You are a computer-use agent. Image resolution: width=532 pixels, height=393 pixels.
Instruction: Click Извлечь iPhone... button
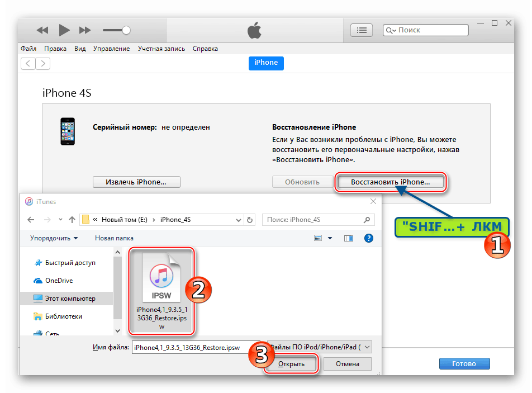(136, 182)
